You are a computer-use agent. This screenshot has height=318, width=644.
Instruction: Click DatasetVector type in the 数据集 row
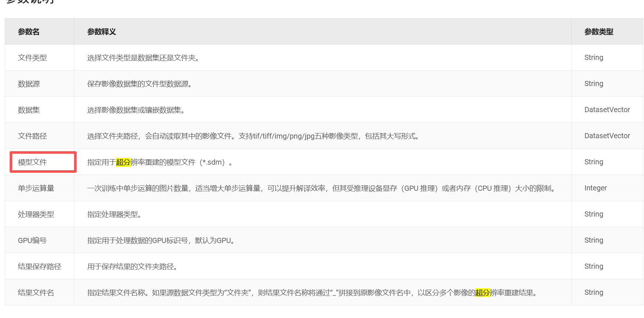point(607,110)
